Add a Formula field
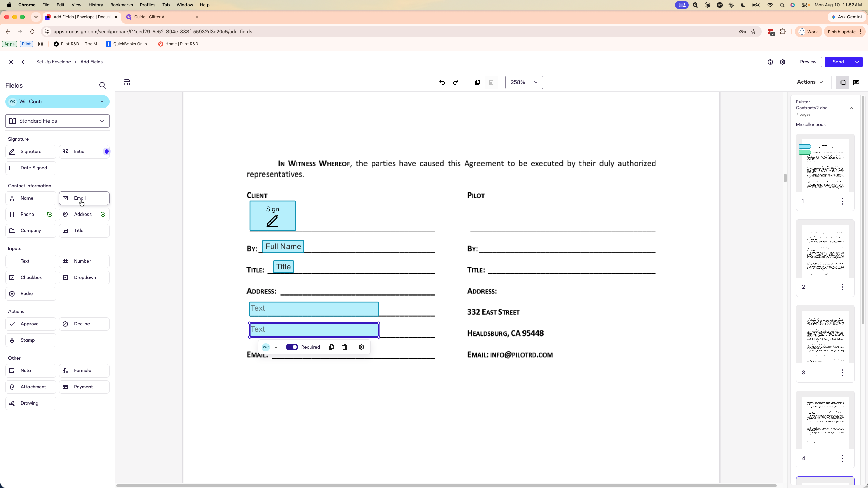 tap(84, 371)
